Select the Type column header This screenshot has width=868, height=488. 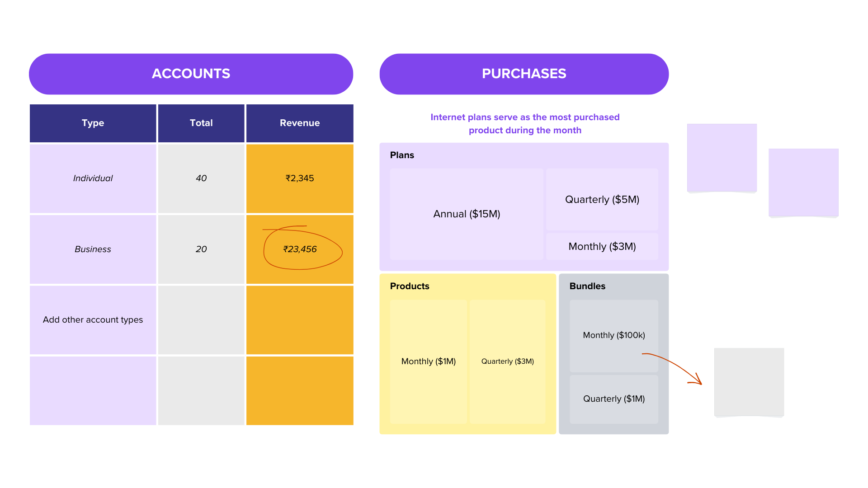(93, 123)
